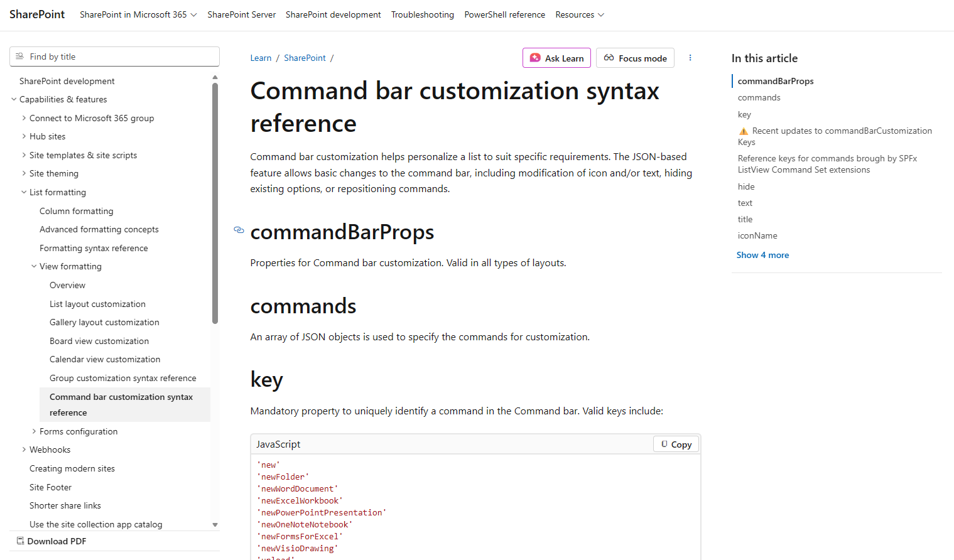This screenshot has width=954, height=560.
Task: Open Gallery layout customization page
Action: click(x=104, y=322)
